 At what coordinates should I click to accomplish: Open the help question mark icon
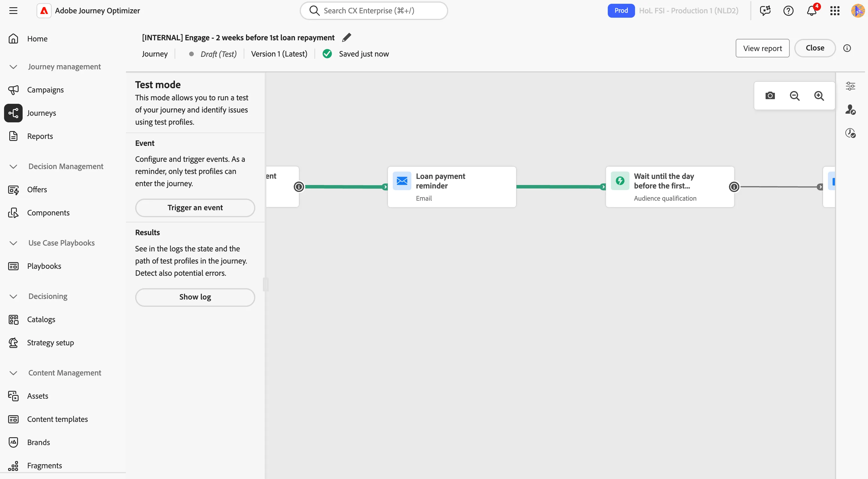coord(788,11)
